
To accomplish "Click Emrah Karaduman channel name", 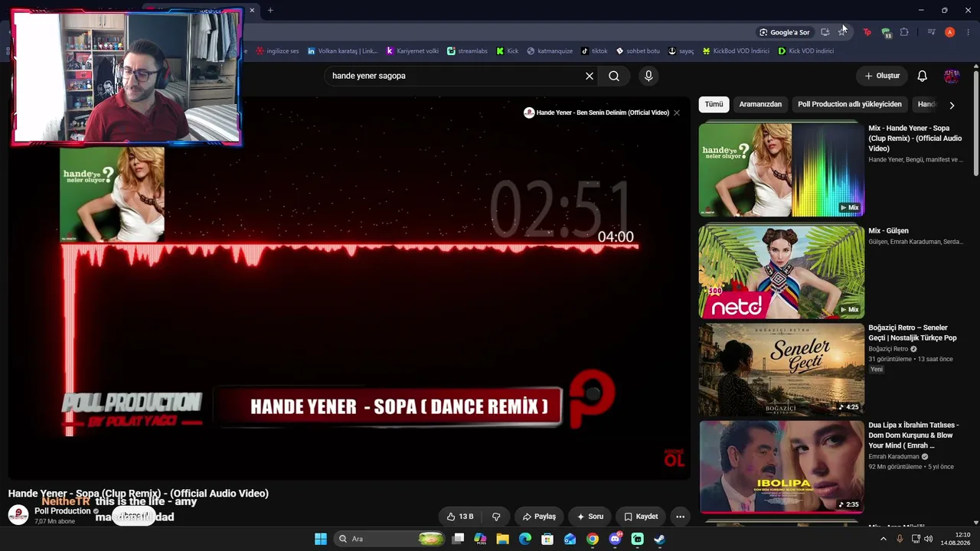I will 893,457.
